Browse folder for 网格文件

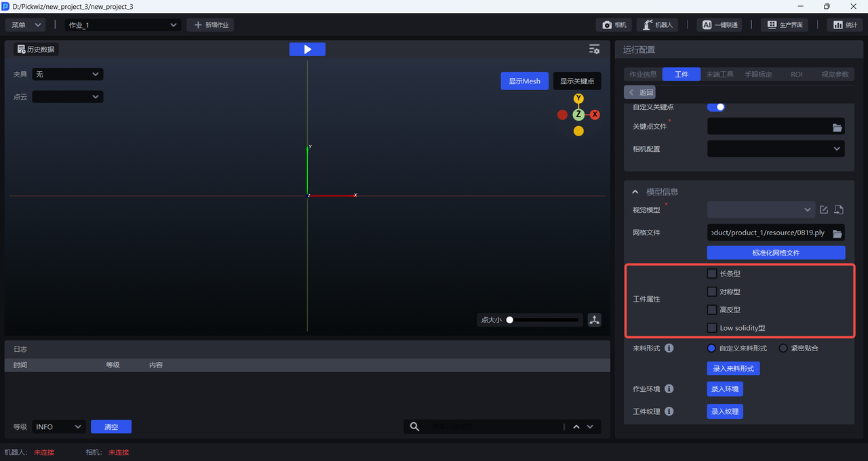(x=837, y=233)
